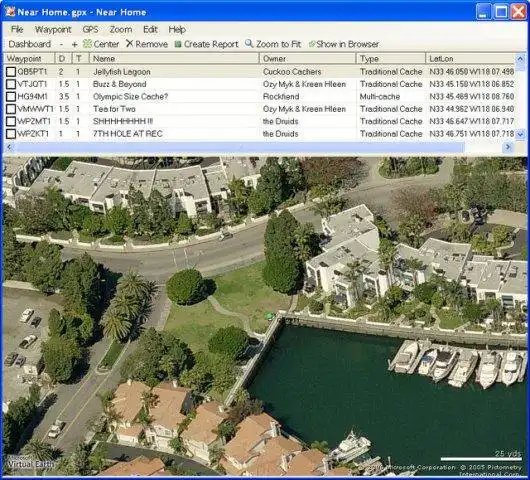The width and height of the screenshot is (530, 480).
Task: Select the Buzz & Beyond cache name
Action: tap(119, 84)
